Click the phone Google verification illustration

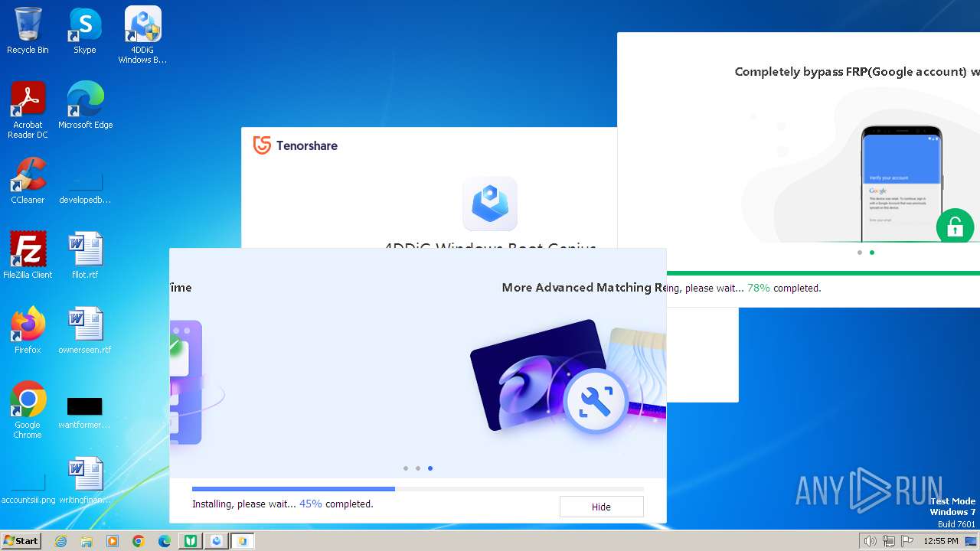(x=901, y=184)
